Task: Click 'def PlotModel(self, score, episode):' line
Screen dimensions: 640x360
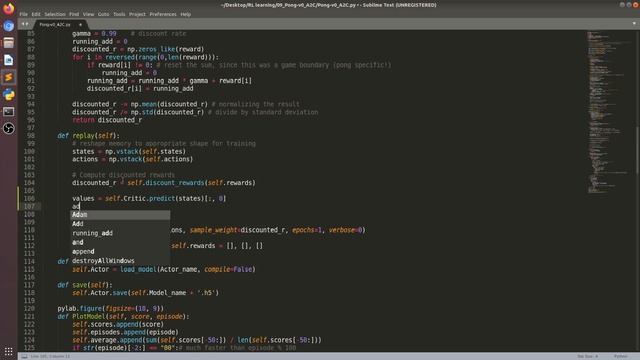Action: click(123, 316)
